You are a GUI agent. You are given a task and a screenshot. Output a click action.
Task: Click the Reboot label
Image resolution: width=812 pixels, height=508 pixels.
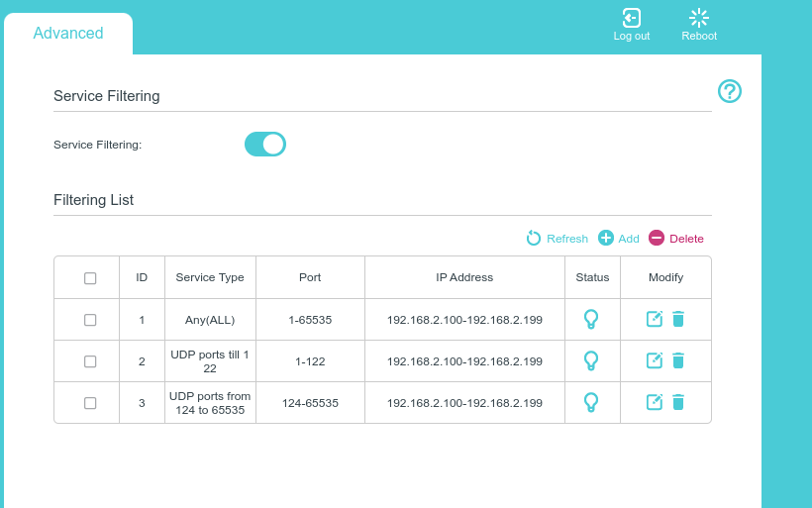point(699,37)
